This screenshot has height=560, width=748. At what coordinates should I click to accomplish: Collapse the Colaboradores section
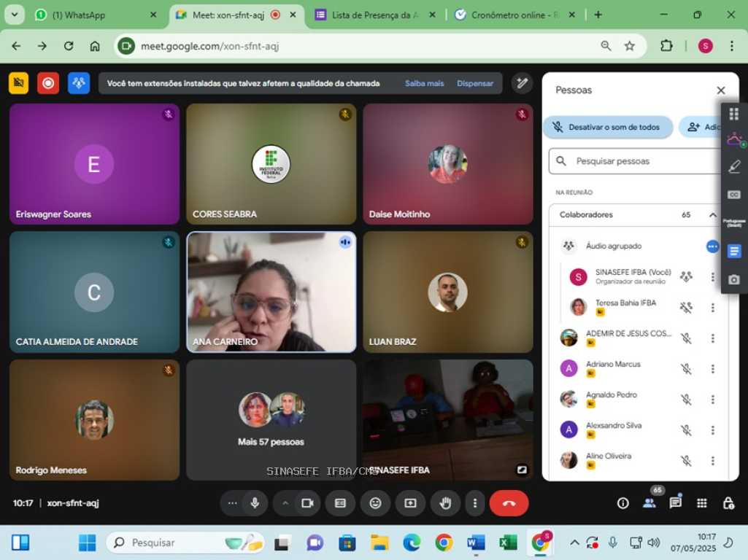(712, 215)
